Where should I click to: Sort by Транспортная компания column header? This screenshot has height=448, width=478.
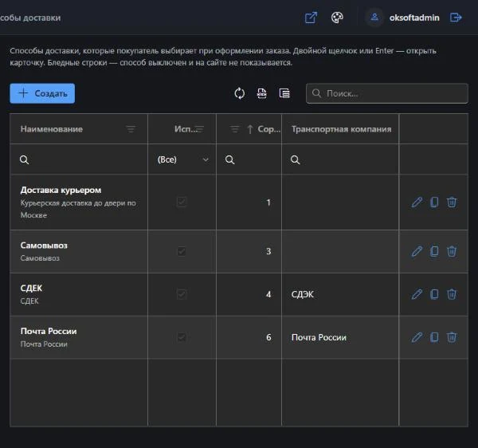[341, 129]
